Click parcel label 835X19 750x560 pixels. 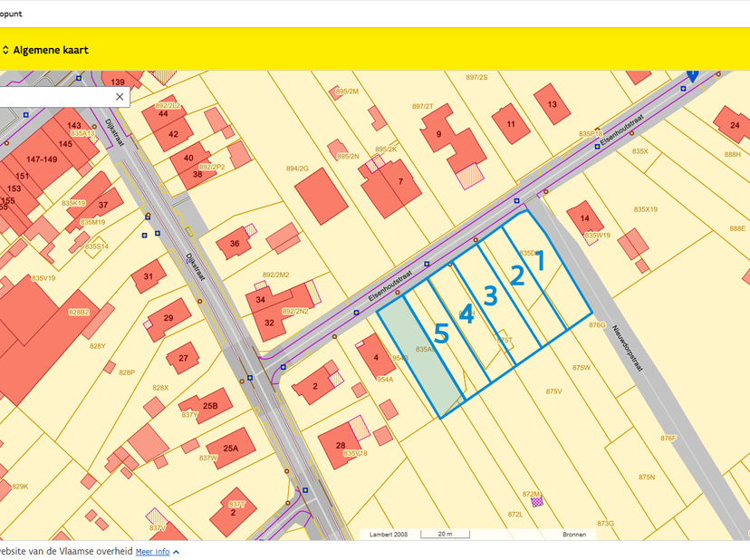[x=646, y=209]
